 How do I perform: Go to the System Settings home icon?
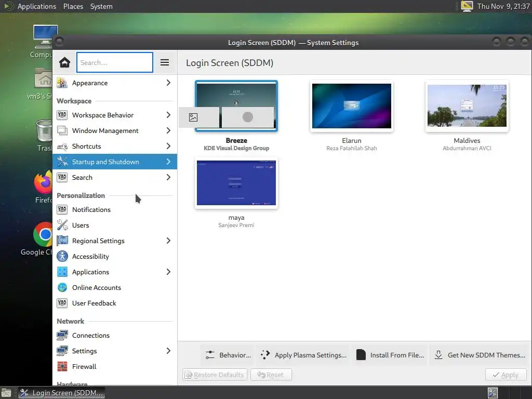(x=64, y=62)
